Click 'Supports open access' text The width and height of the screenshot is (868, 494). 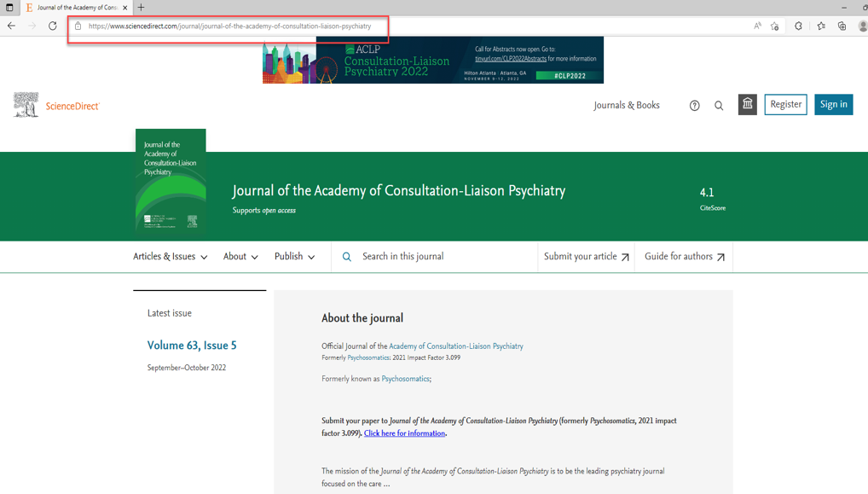point(264,211)
